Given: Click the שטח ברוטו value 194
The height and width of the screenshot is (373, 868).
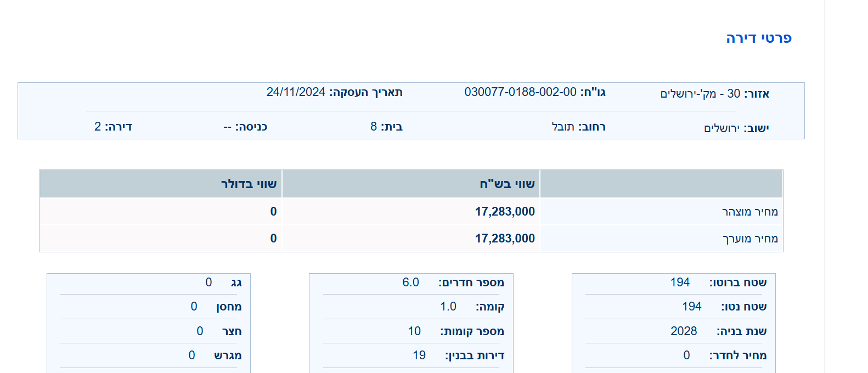Looking at the screenshot, I should pos(680,282).
